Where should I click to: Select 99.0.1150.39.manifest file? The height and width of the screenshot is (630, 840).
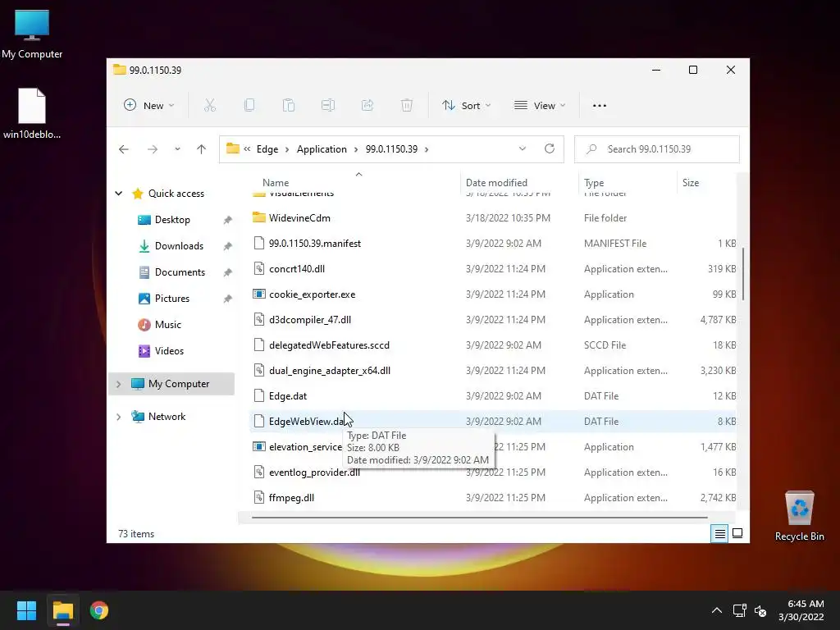click(314, 243)
